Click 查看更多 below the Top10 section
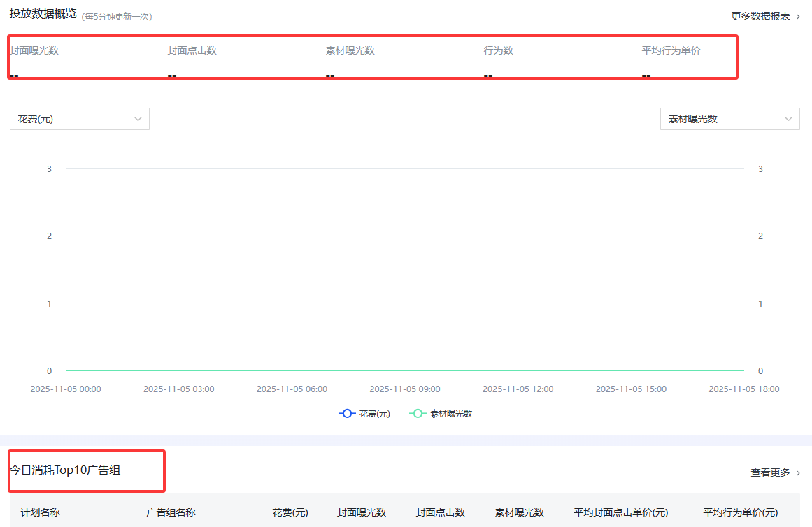 [x=769, y=472]
